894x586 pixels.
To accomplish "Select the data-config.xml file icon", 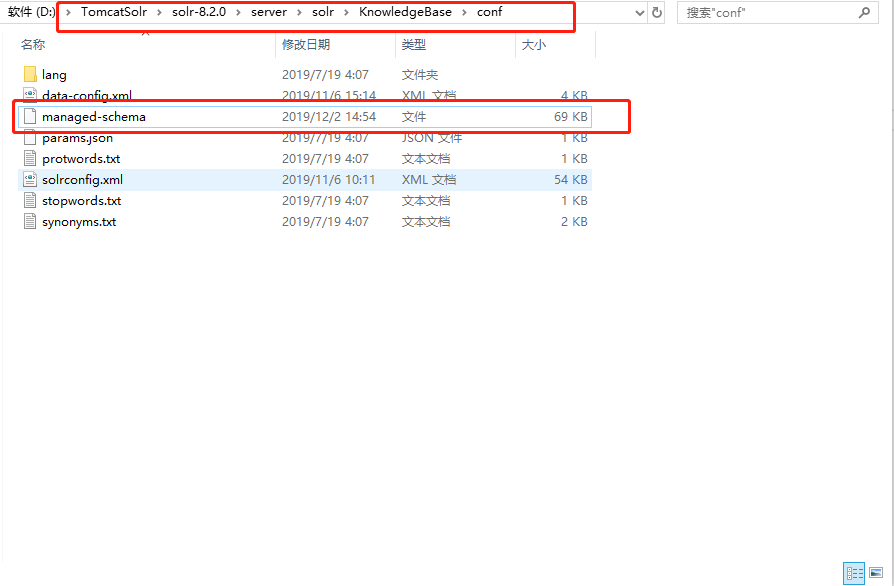I will 30,96.
